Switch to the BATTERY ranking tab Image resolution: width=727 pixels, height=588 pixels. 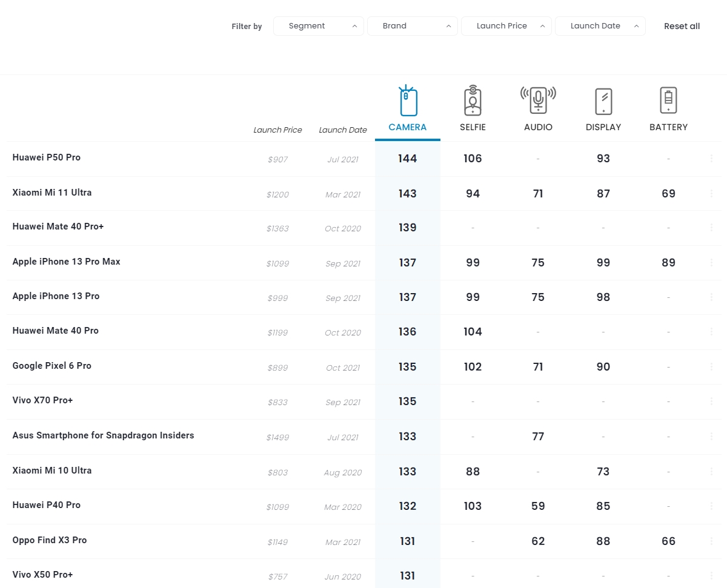coord(668,127)
